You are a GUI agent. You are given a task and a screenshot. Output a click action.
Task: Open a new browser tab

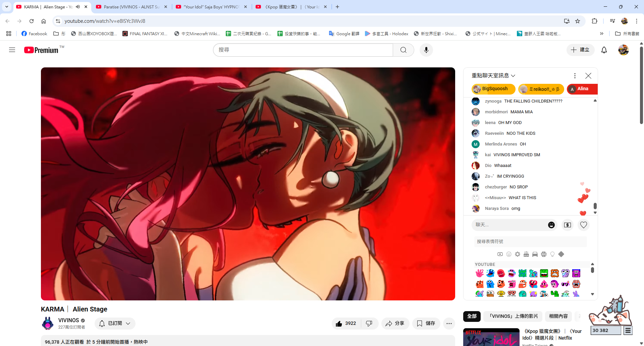coord(337,7)
